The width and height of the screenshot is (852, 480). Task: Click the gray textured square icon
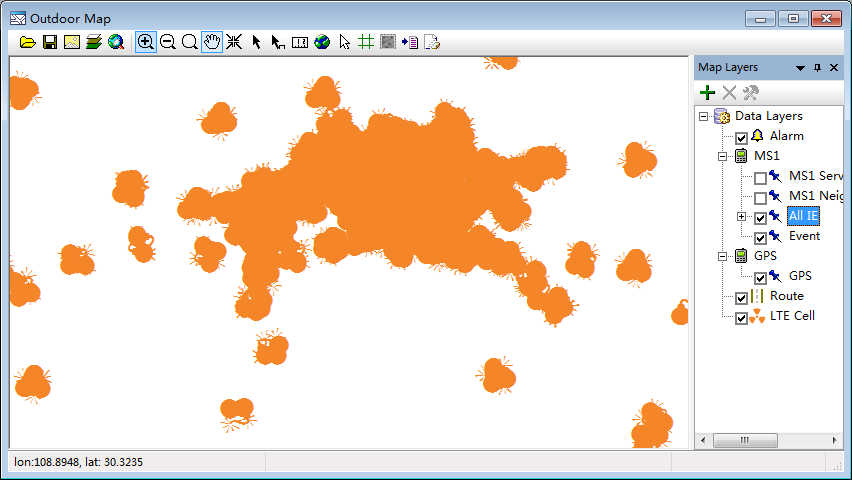tap(388, 42)
